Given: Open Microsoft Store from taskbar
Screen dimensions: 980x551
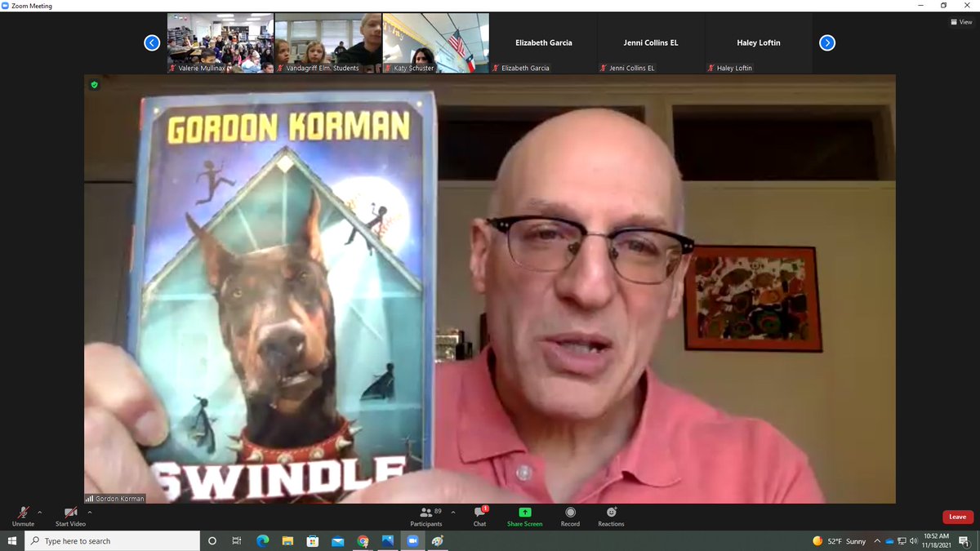Looking at the screenshot, I should click(x=312, y=541).
